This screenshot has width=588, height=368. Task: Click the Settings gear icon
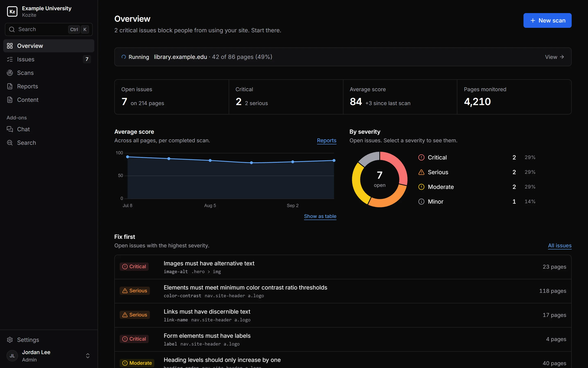[10, 340]
